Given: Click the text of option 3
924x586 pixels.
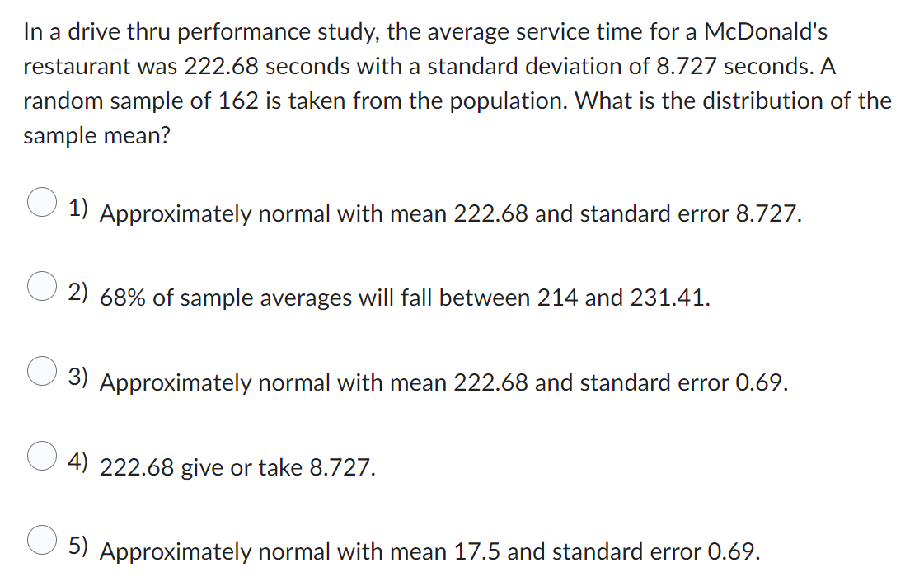Looking at the screenshot, I should [443, 383].
